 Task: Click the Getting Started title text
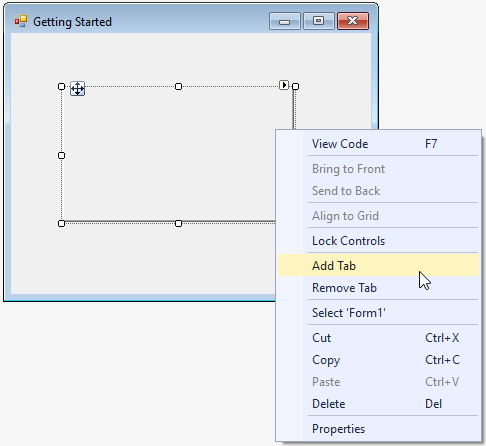[72, 22]
